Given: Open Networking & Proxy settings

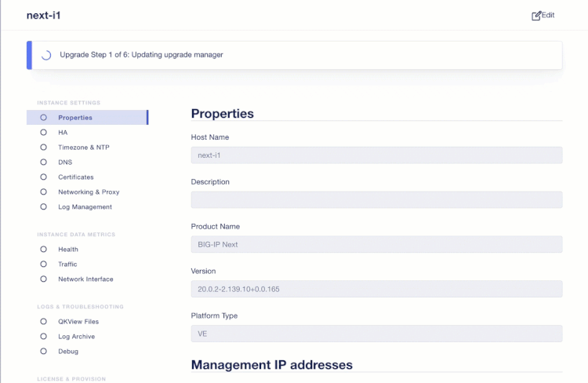Looking at the screenshot, I should pos(89,192).
